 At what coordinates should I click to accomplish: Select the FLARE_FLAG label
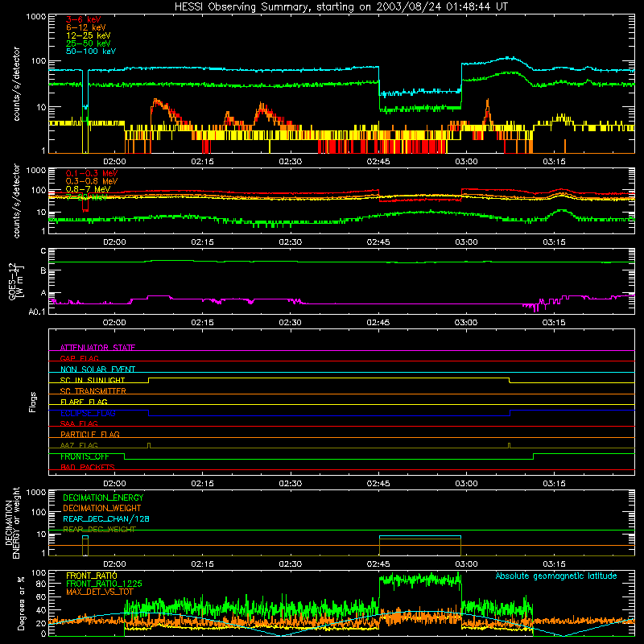(84, 402)
